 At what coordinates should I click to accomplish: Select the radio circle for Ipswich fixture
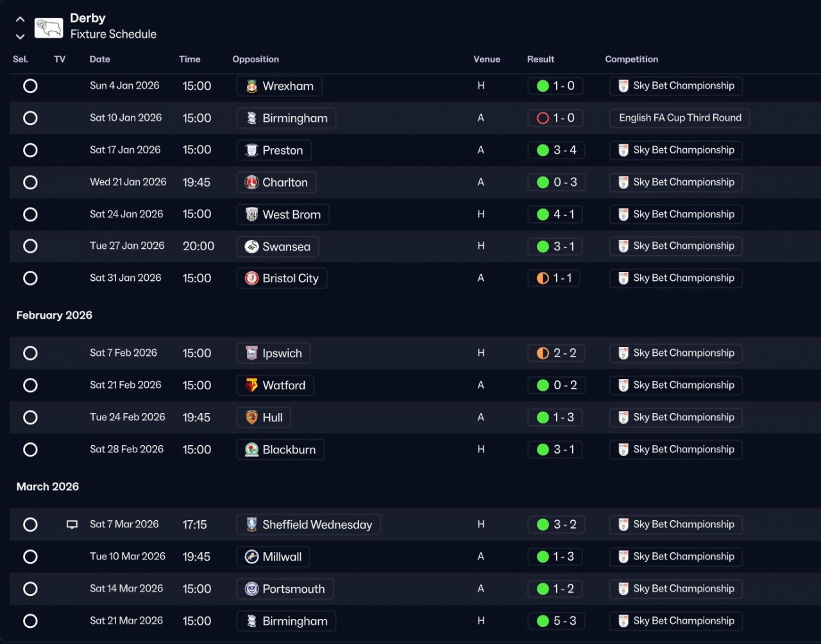pyautogui.click(x=30, y=353)
